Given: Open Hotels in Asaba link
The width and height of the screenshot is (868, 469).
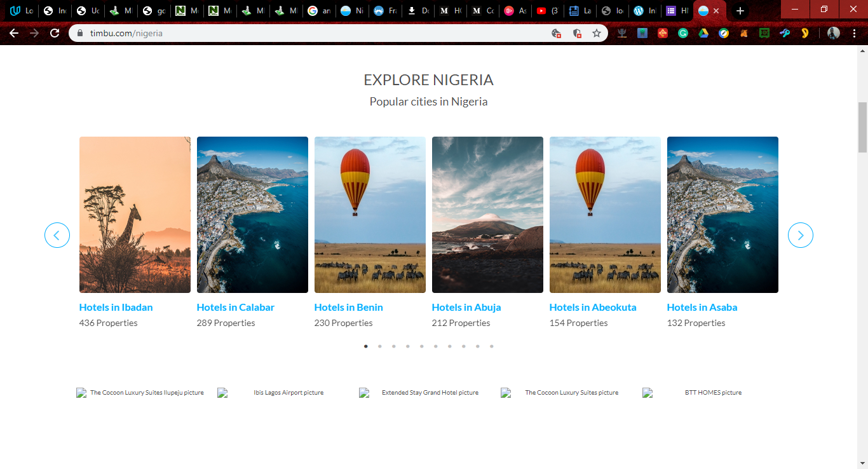Looking at the screenshot, I should (702, 307).
